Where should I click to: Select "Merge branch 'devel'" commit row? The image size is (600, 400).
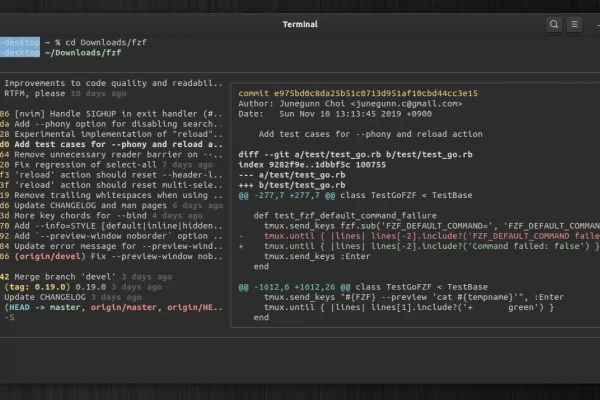(x=86, y=277)
